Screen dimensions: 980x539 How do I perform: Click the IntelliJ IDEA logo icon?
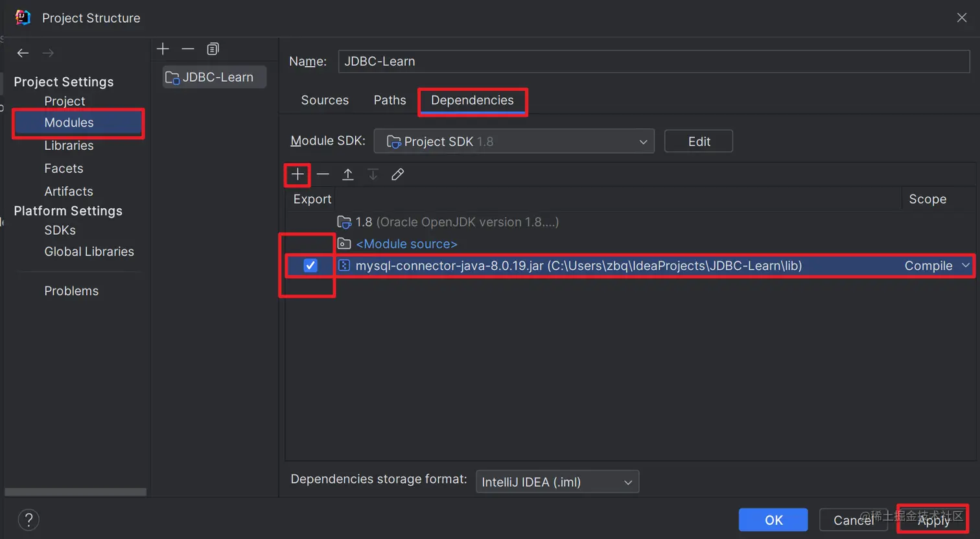tap(23, 18)
